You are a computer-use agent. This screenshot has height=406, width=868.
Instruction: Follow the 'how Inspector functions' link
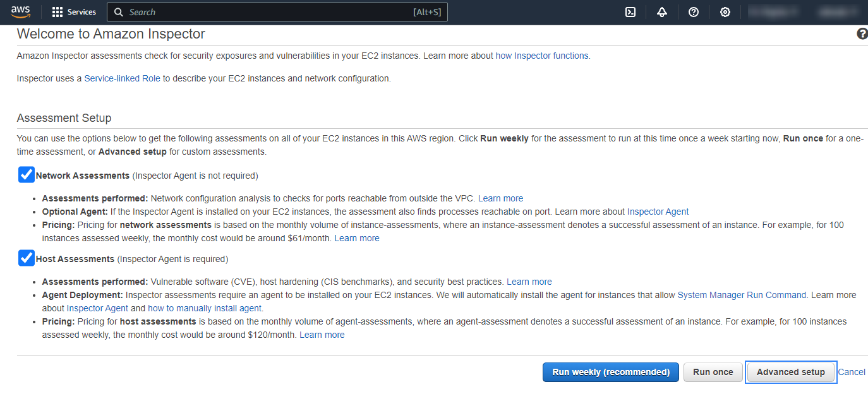click(542, 56)
